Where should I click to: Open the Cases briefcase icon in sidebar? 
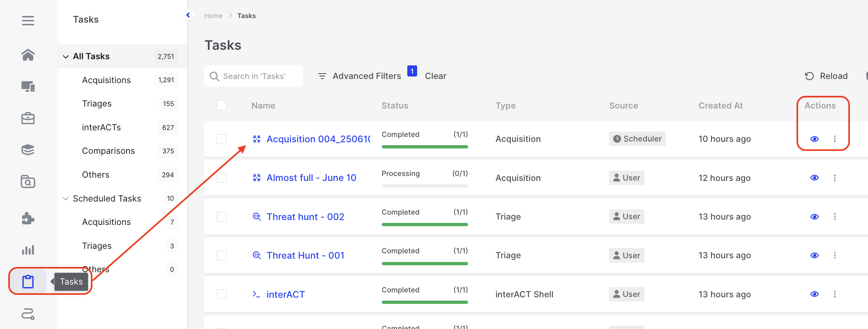[x=28, y=118]
